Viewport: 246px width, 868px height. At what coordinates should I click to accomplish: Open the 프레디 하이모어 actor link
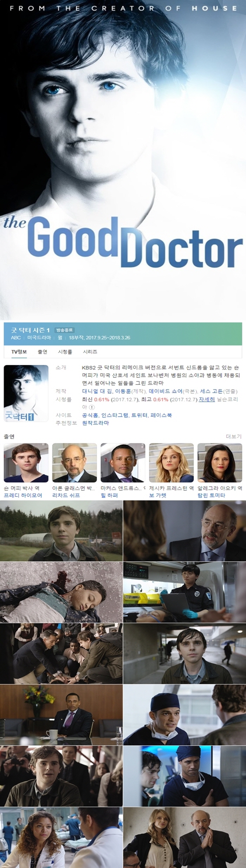(23, 495)
